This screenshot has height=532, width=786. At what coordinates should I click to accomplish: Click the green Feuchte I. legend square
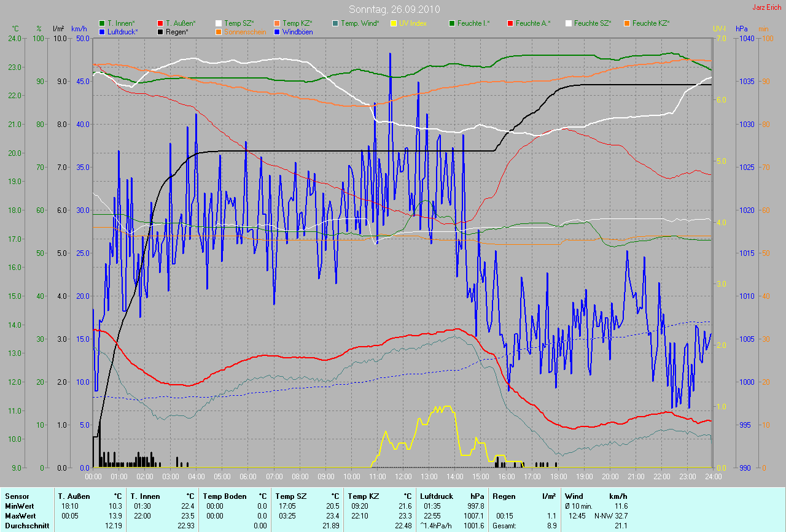pos(453,23)
